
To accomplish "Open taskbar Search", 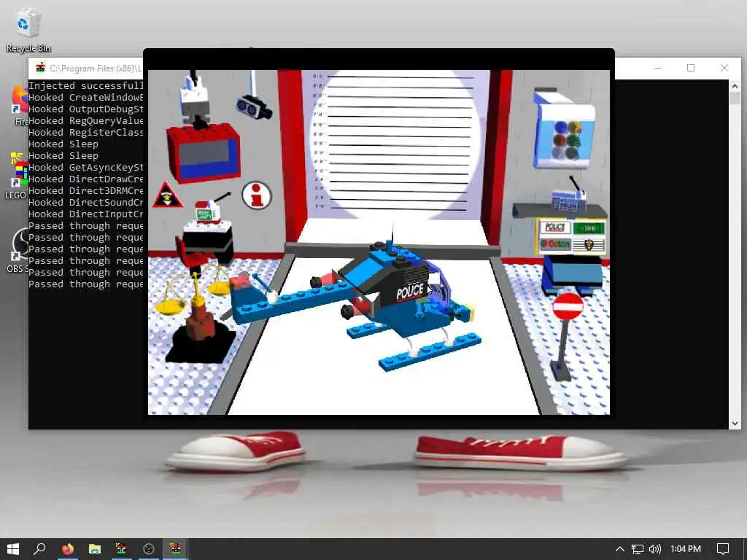I will 40,549.
